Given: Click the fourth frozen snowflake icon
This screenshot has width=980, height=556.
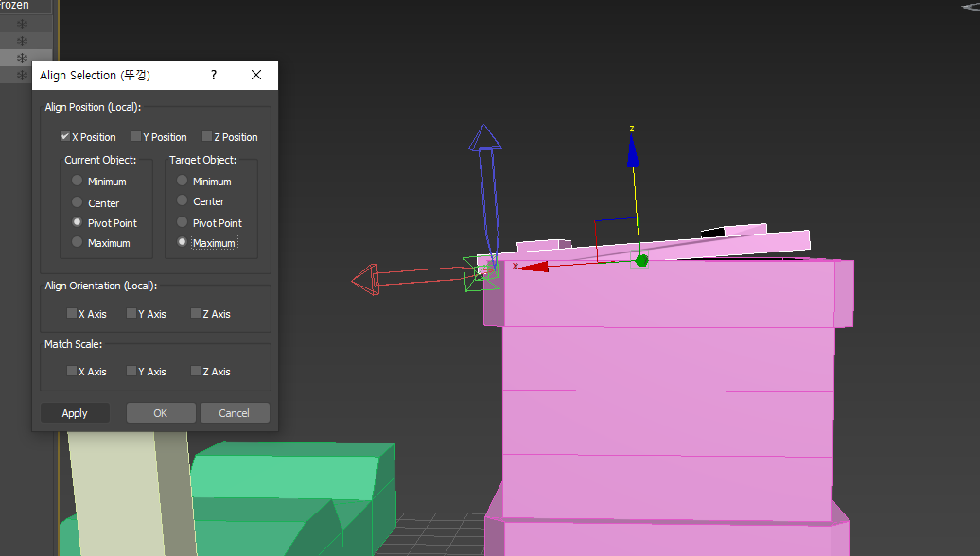Looking at the screenshot, I should point(22,75).
